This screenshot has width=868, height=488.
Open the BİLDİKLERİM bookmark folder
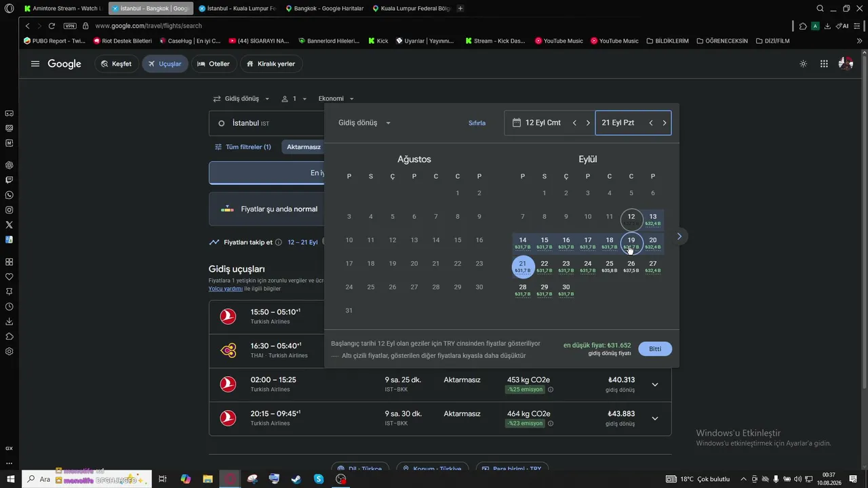point(667,41)
